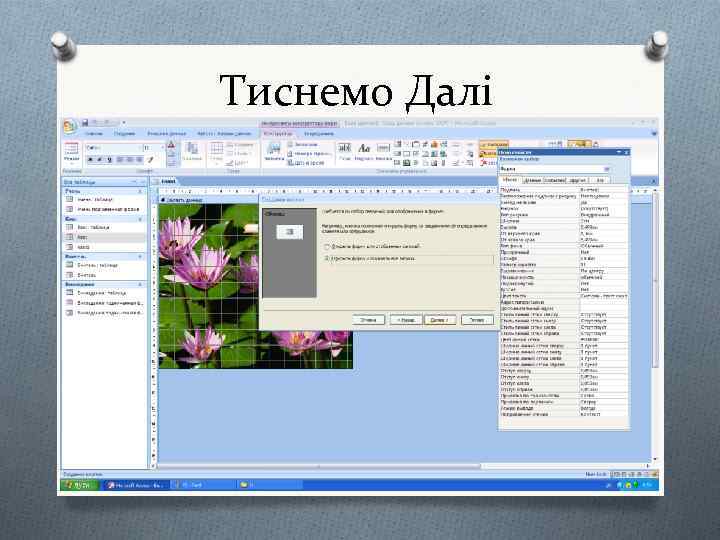The height and width of the screenshot is (540, 720).
Task: Open the Конструктор (Design) ribbon tab
Action: (x=278, y=134)
